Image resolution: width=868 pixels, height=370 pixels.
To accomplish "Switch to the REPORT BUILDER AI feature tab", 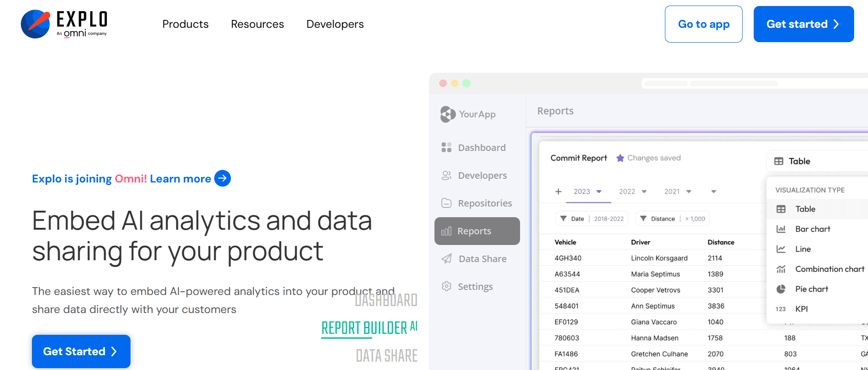I will click(369, 328).
